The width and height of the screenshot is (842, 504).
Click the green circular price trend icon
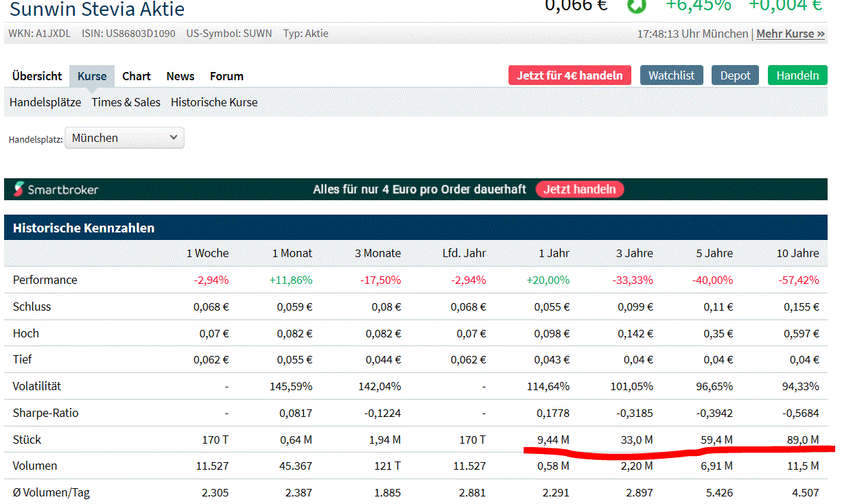pyautogui.click(x=636, y=5)
